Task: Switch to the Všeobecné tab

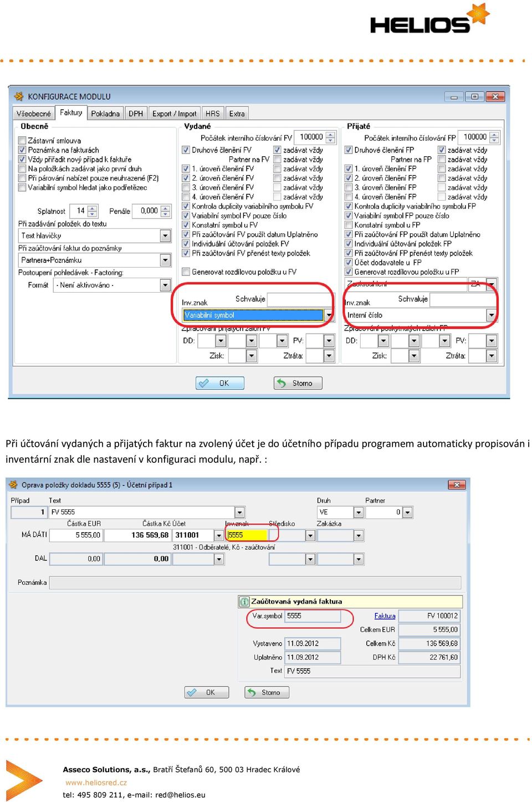Action: coord(33,113)
